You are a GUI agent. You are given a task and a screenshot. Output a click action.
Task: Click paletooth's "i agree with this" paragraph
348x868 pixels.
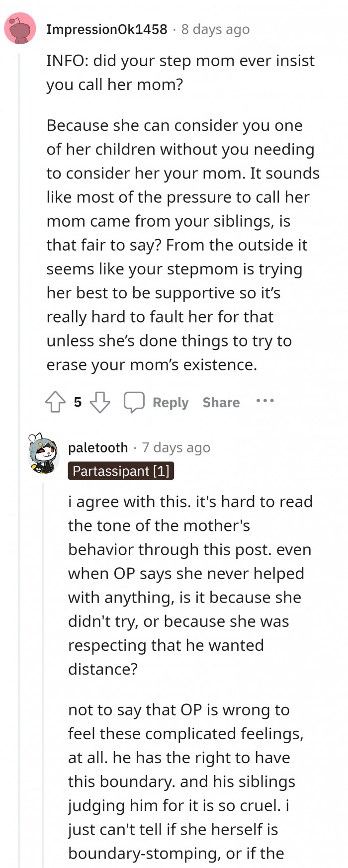tap(190, 585)
